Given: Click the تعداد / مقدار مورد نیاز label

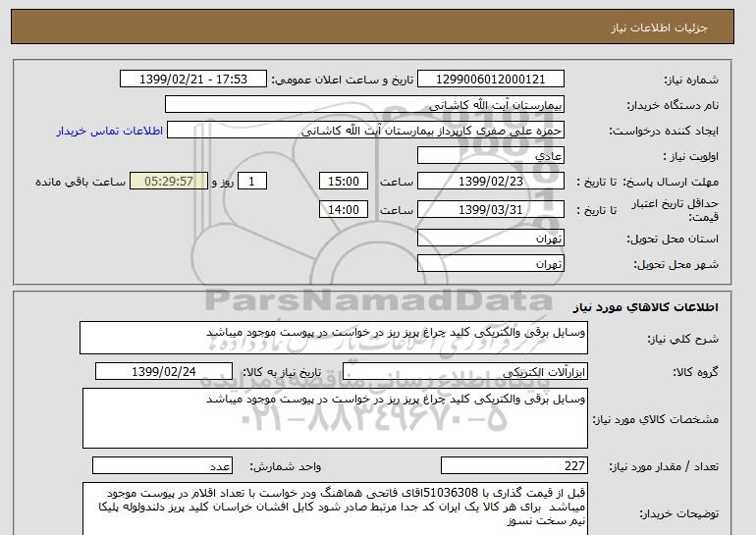Looking at the screenshot, I should click(664, 466).
